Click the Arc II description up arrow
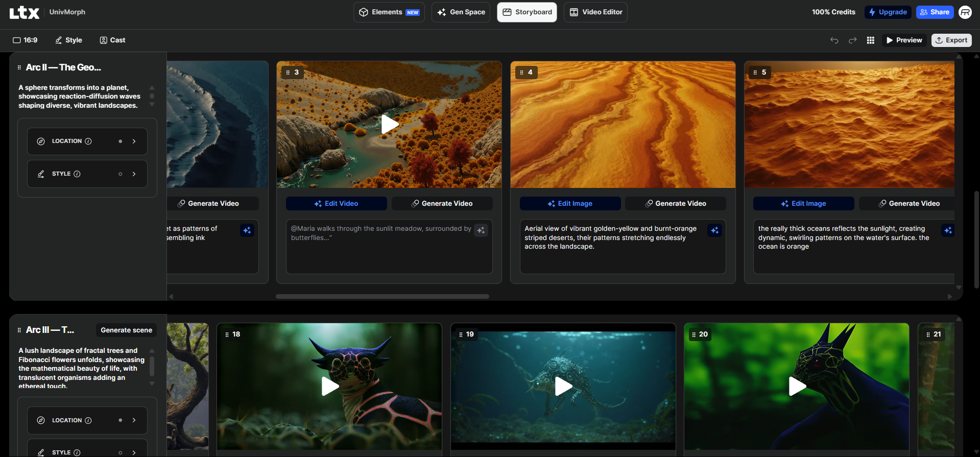 152,88
